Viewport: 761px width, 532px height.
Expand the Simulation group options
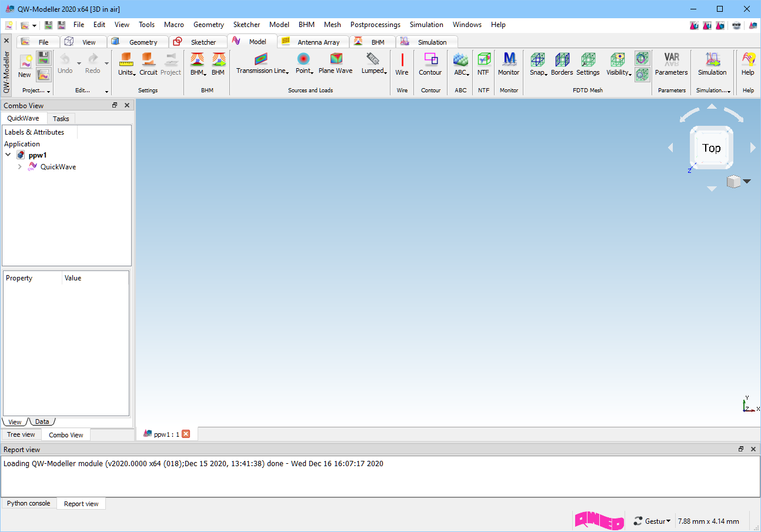tap(729, 92)
